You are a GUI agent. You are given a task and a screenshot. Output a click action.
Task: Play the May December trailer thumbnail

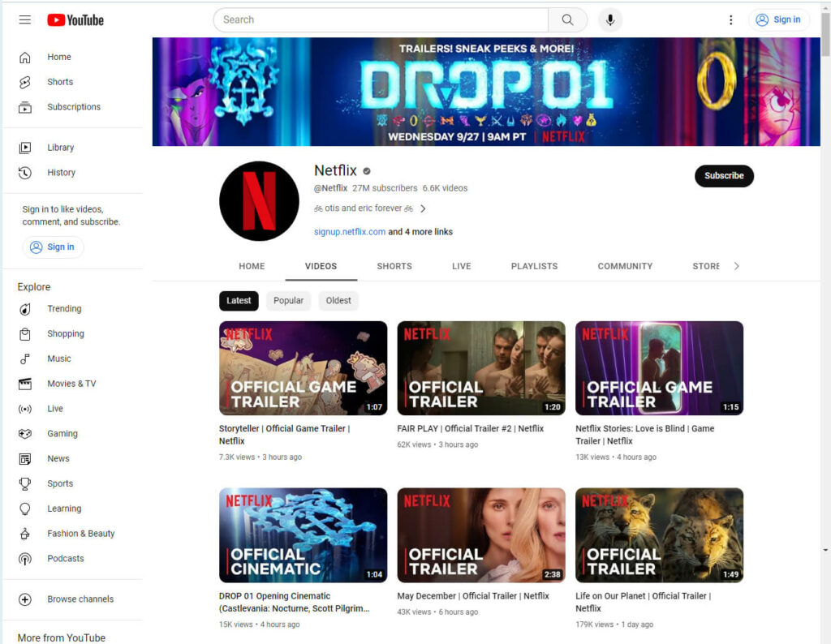481,535
